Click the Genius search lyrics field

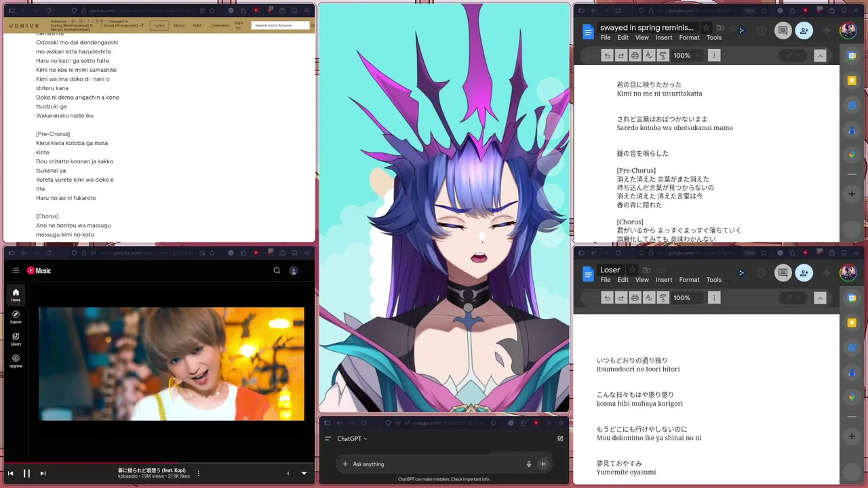(x=280, y=25)
